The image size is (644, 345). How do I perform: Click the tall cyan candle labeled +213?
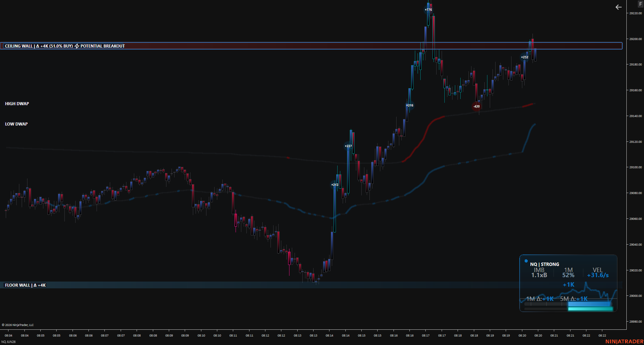(x=335, y=209)
